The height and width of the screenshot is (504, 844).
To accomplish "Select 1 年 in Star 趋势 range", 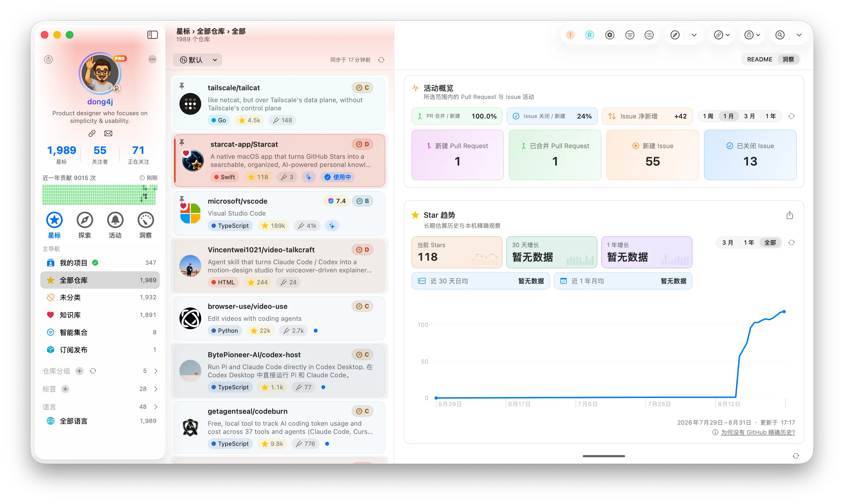I will (749, 242).
